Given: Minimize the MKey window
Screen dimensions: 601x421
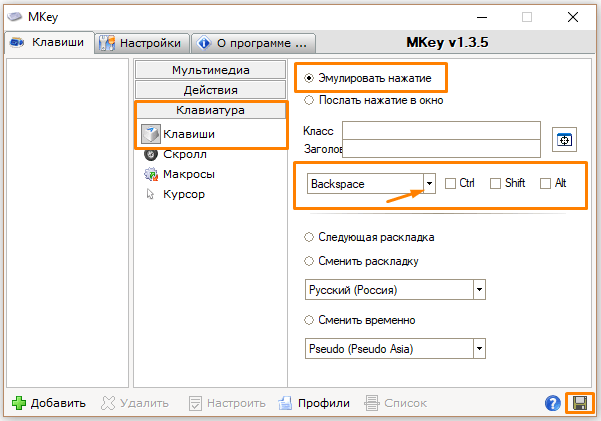Looking at the screenshot, I should [x=482, y=17].
